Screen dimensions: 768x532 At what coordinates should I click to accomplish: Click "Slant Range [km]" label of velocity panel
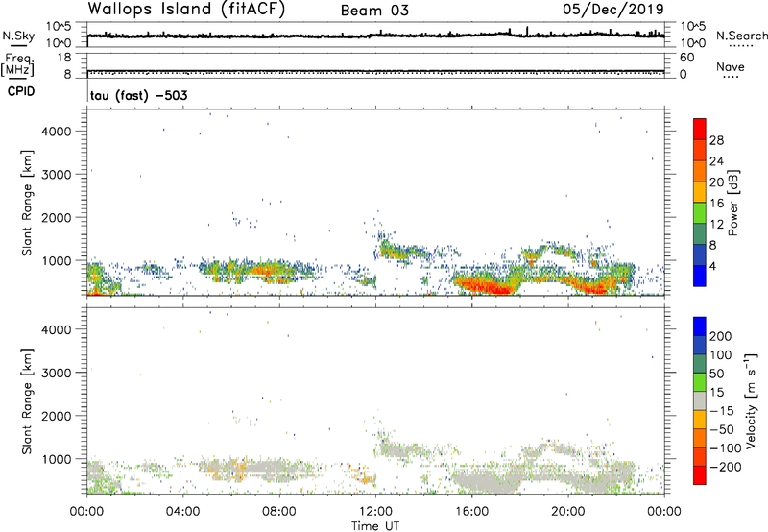(27, 400)
